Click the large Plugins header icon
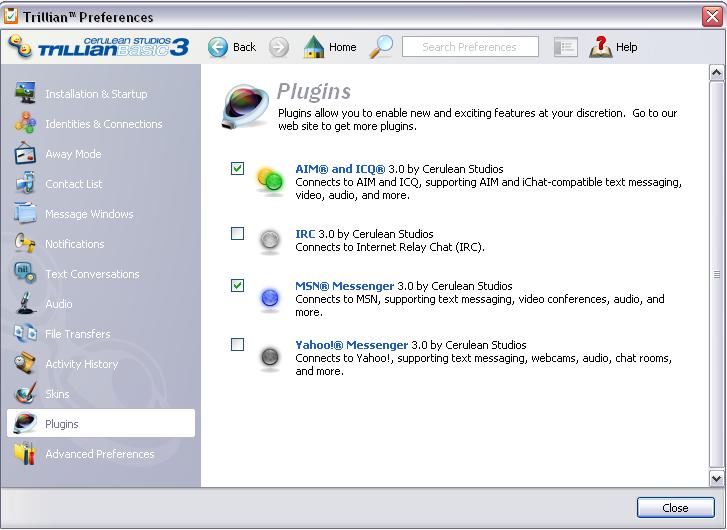The height and width of the screenshot is (530, 727). pyautogui.click(x=246, y=106)
